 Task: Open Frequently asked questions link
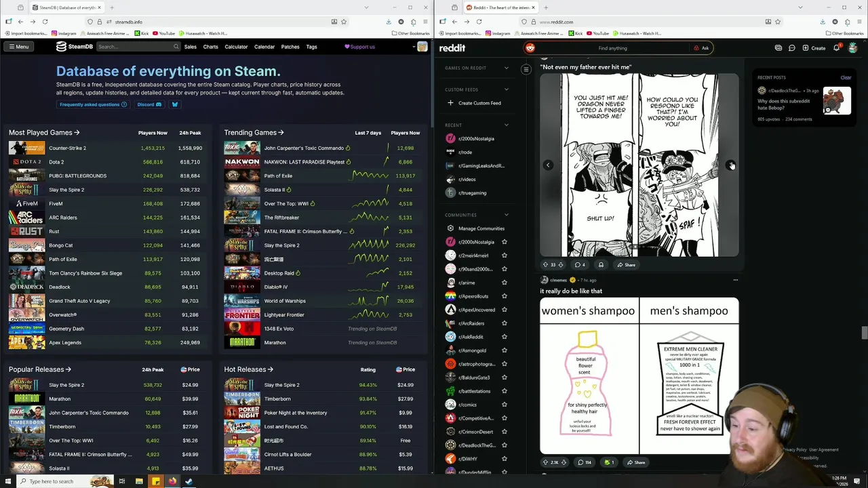(x=93, y=104)
